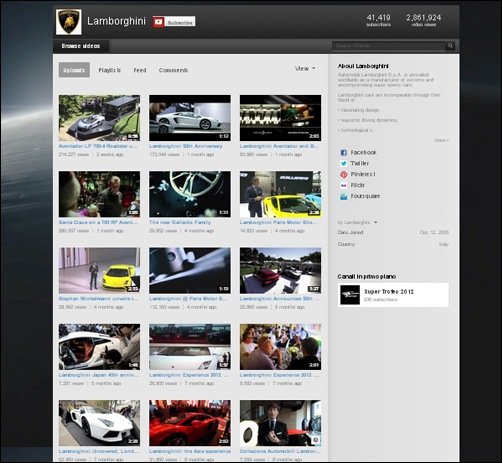Click 'Stephan Winkelmann unveils' title link
The width and height of the screenshot is (502, 463).
98,299
